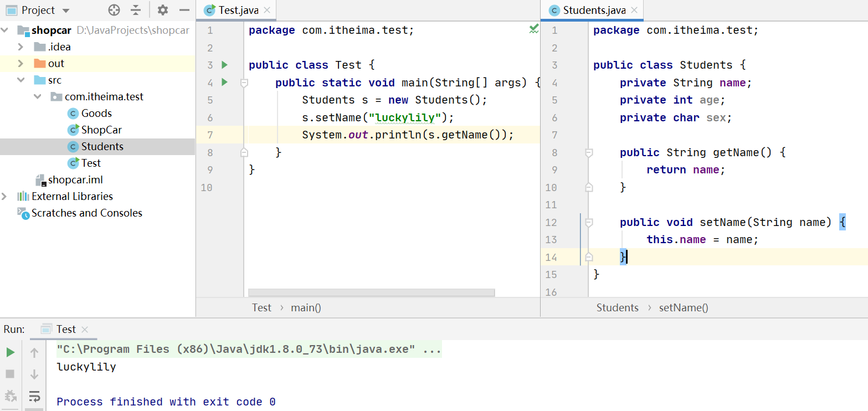
Task: Click the stop process icon in the Run panel
Action: click(x=10, y=374)
